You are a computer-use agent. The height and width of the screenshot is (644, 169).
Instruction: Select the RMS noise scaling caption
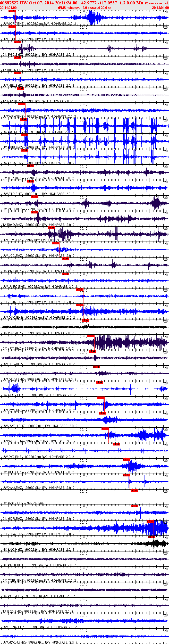[84, 8]
